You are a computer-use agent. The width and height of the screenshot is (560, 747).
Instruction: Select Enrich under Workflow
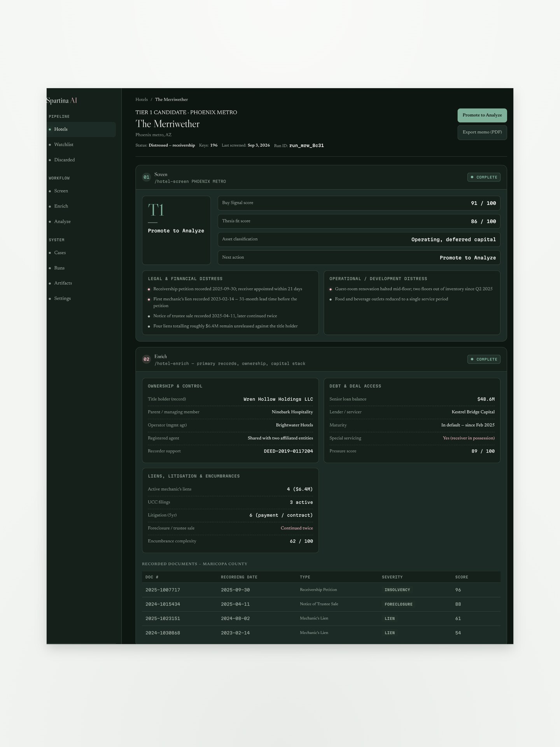click(81, 206)
